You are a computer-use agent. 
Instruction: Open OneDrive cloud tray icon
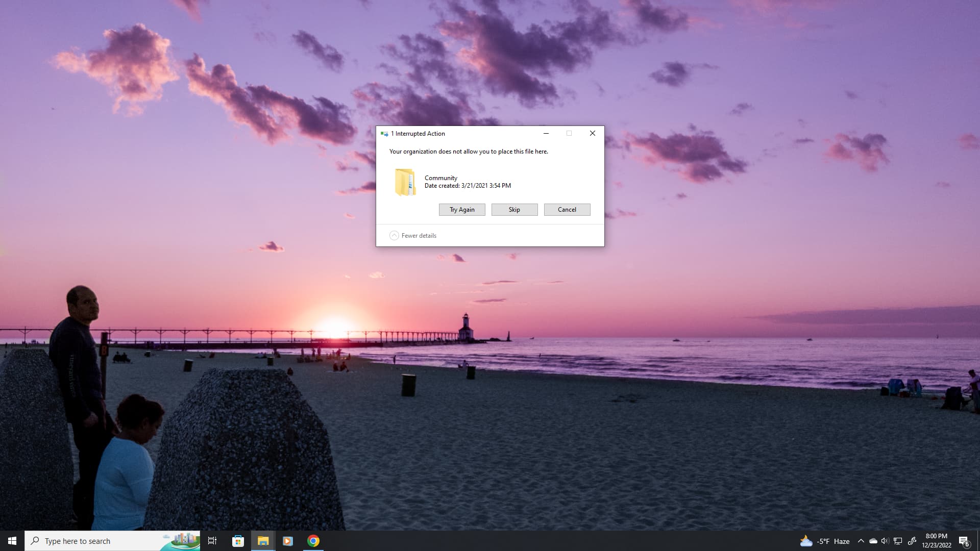[873, 541]
